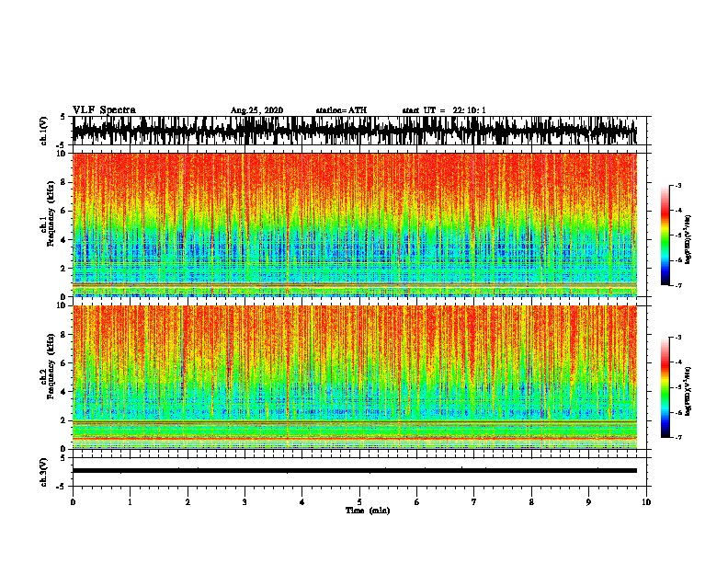Click the time axis tick label '10'
Image resolution: width=728 pixels, height=563 pixels.
tap(646, 502)
